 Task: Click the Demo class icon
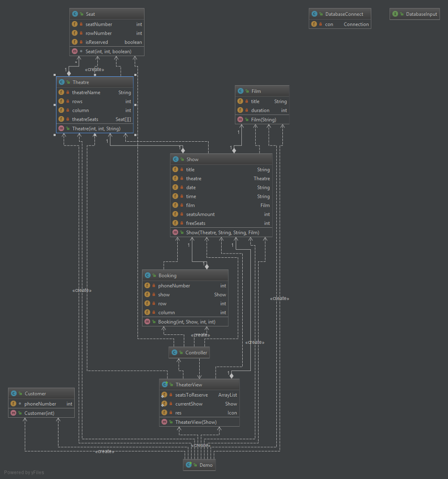pos(188,465)
